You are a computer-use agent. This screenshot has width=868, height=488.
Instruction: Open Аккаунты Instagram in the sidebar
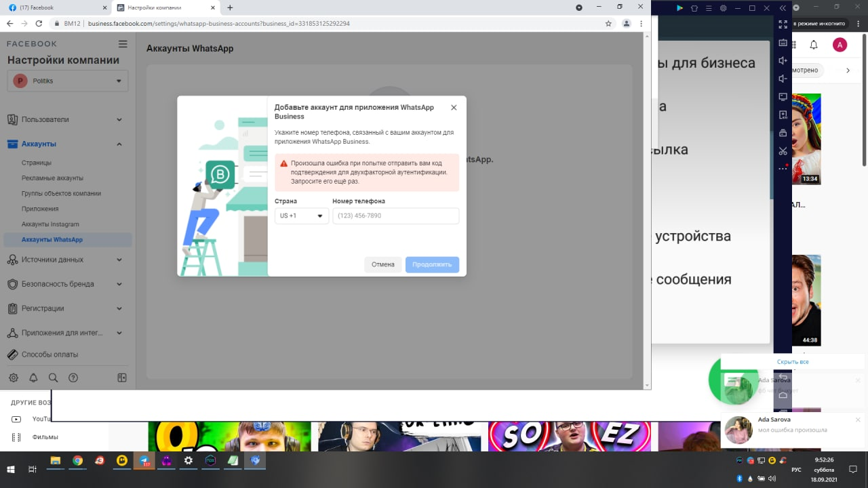pyautogui.click(x=50, y=224)
